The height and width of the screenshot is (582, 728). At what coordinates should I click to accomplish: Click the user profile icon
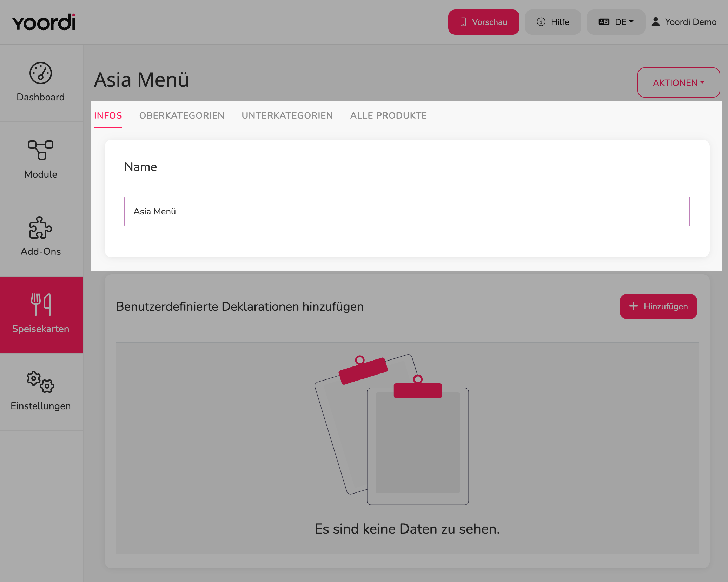[x=655, y=22]
